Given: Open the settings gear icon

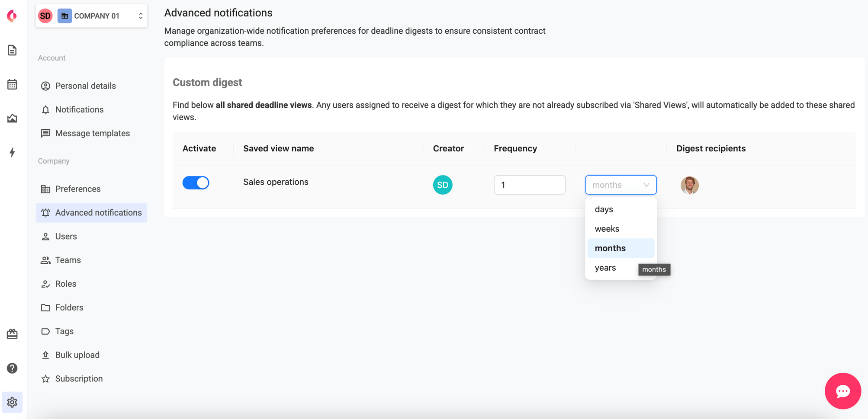Looking at the screenshot, I should (x=12, y=402).
